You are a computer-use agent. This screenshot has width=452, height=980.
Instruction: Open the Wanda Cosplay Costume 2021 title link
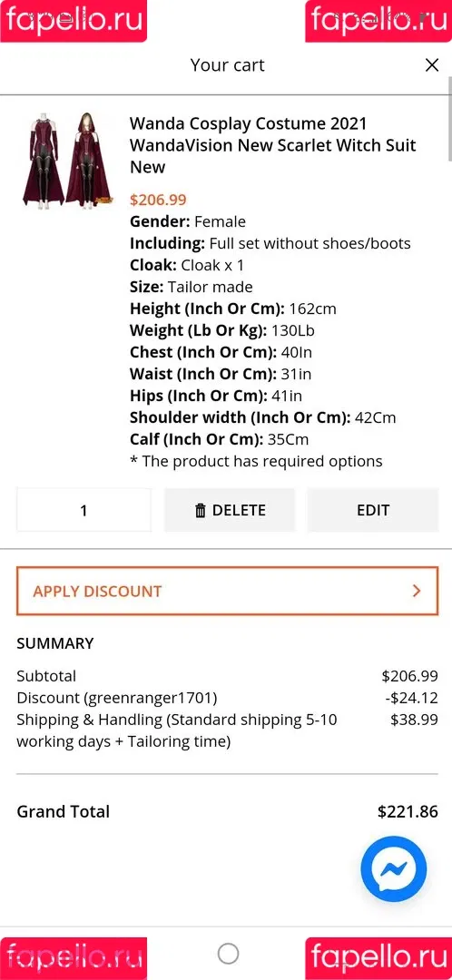[x=272, y=145]
